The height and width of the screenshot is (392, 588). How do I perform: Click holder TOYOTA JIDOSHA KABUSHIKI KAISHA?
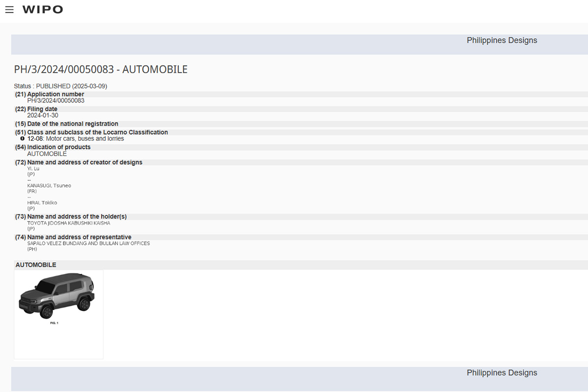69,223
